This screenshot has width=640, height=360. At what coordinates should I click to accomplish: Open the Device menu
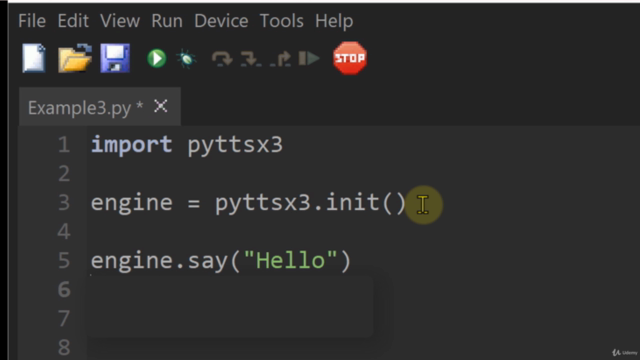(x=221, y=21)
